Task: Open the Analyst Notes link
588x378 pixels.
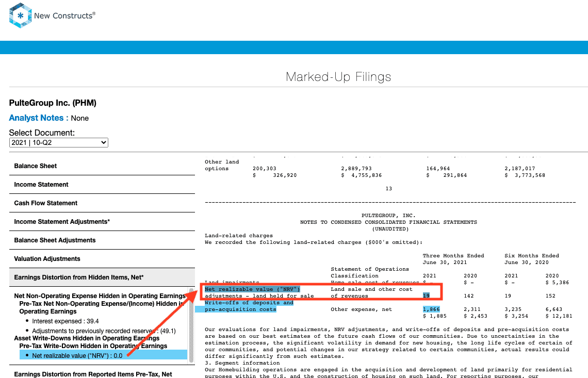Action: click(x=36, y=118)
